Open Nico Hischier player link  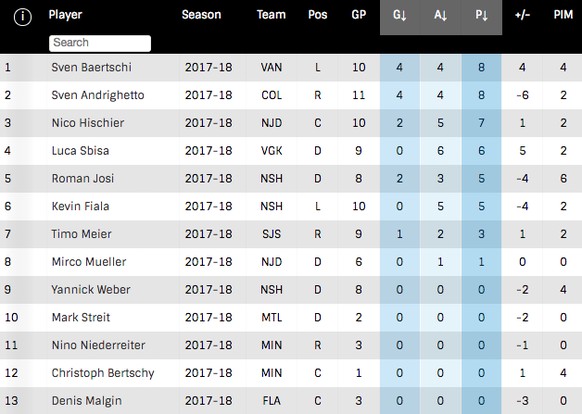coord(88,123)
